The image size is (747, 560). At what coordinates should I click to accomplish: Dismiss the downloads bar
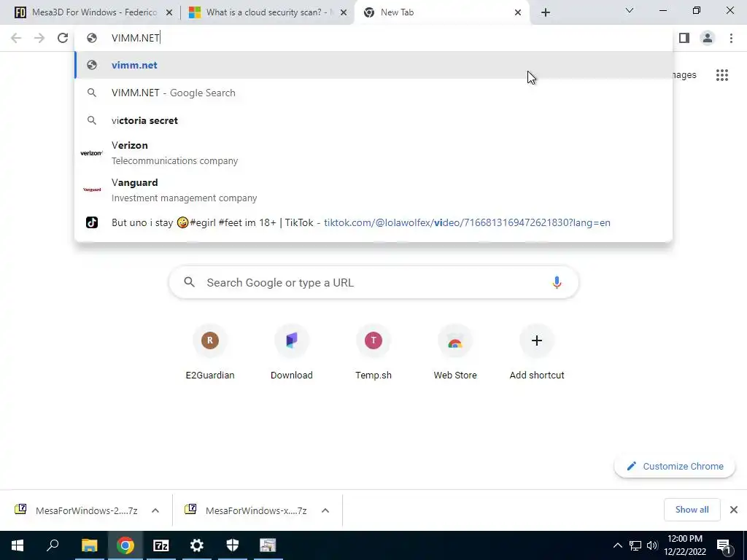click(734, 510)
